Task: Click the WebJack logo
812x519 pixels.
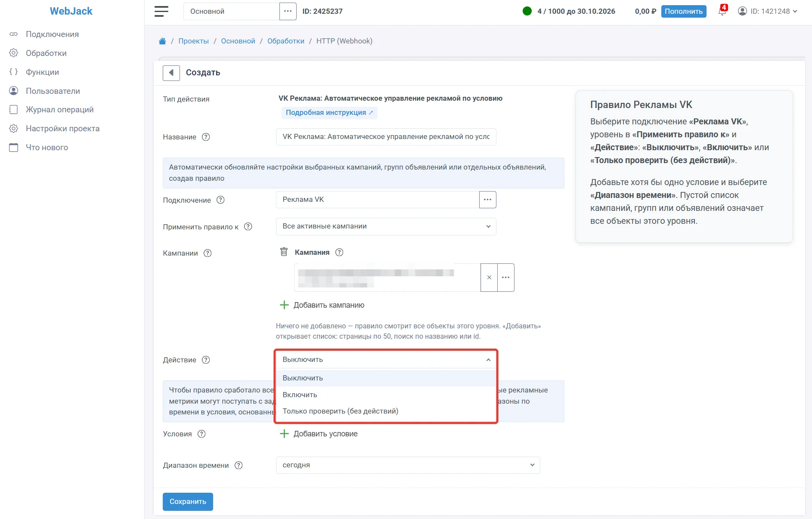Action: coord(71,11)
